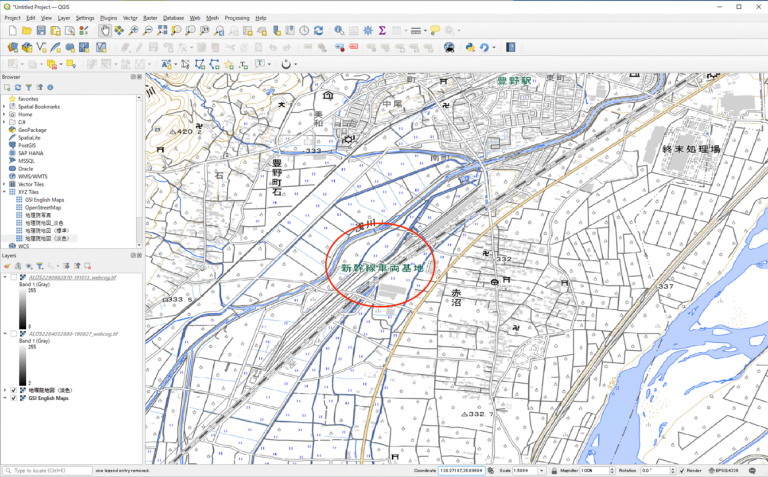768x477 pixels.
Task: Activate the Pan Map hand tool
Action: (x=104, y=30)
